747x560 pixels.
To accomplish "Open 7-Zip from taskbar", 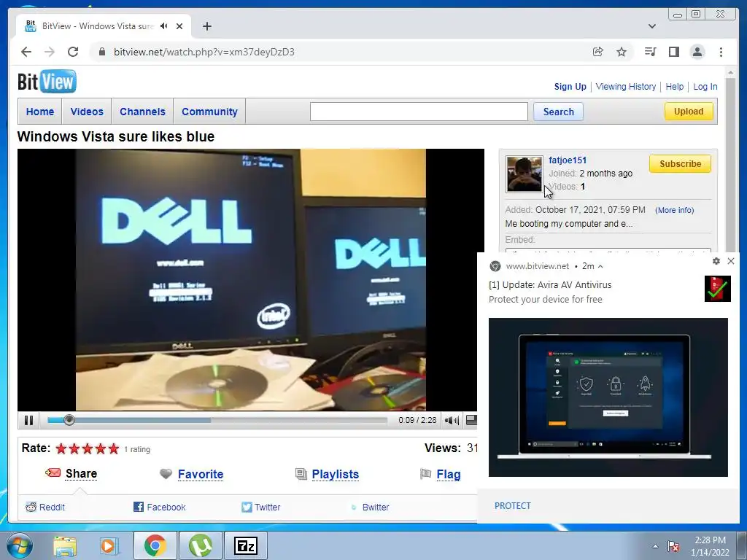I will tap(245, 545).
